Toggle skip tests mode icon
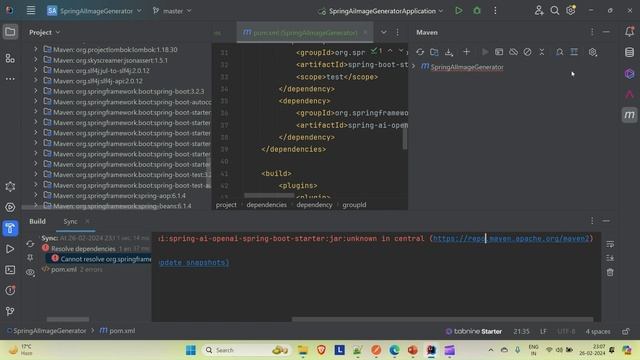Viewport: 640px width, 360px height. pyautogui.click(x=527, y=52)
